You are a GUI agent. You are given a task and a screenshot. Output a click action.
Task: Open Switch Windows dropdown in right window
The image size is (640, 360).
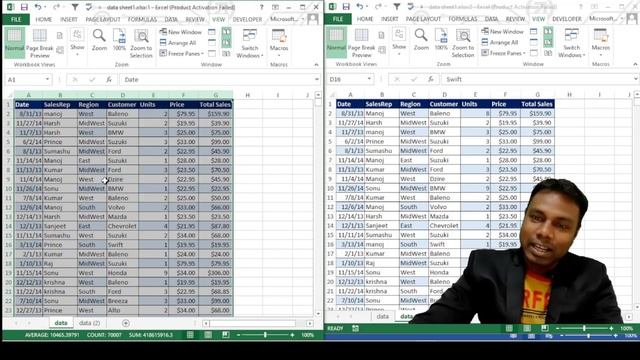click(x=571, y=43)
